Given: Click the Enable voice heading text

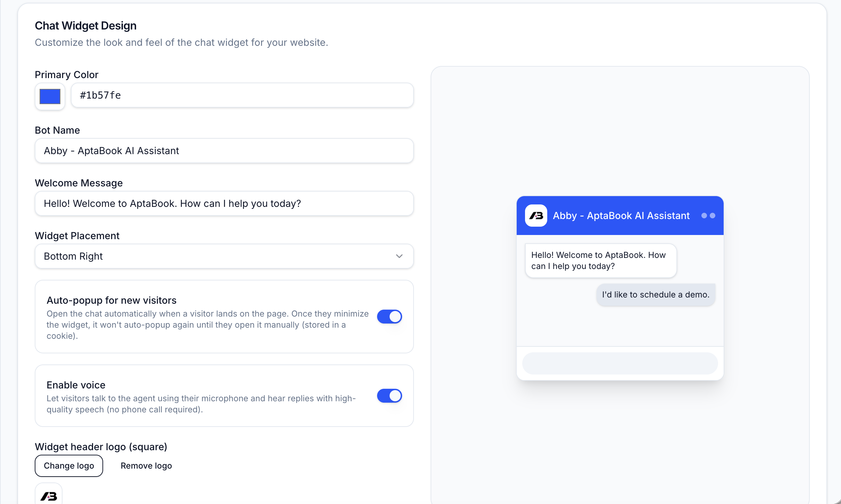Looking at the screenshot, I should [x=76, y=385].
